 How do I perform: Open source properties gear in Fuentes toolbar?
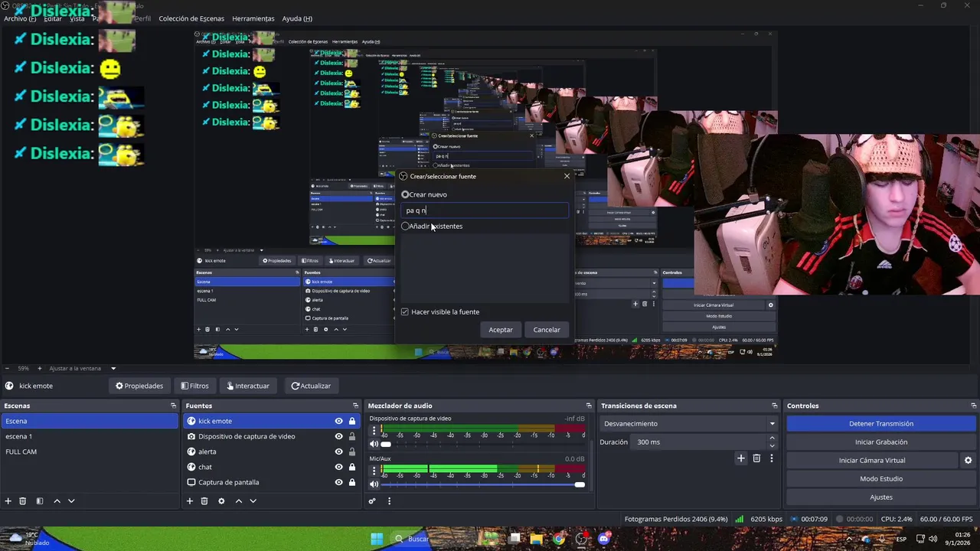221,500
